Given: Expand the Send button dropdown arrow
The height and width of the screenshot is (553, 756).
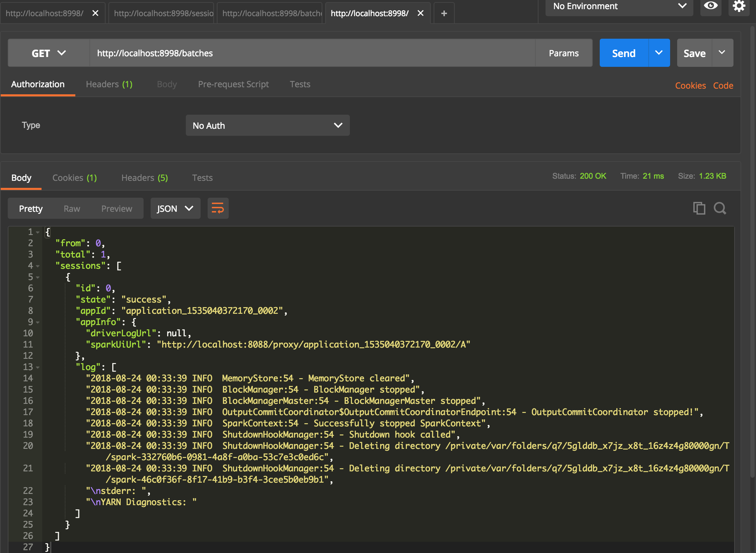Looking at the screenshot, I should click(659, 53).
